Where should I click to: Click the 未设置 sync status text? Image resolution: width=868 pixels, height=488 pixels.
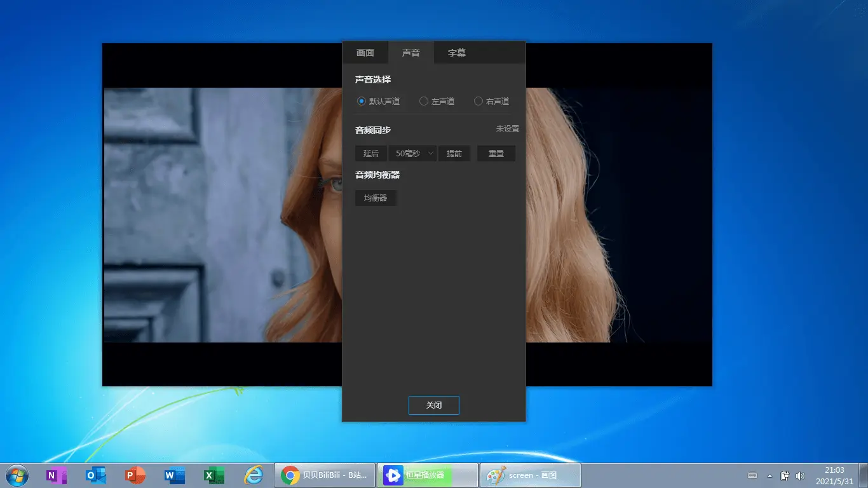(508, 129)
